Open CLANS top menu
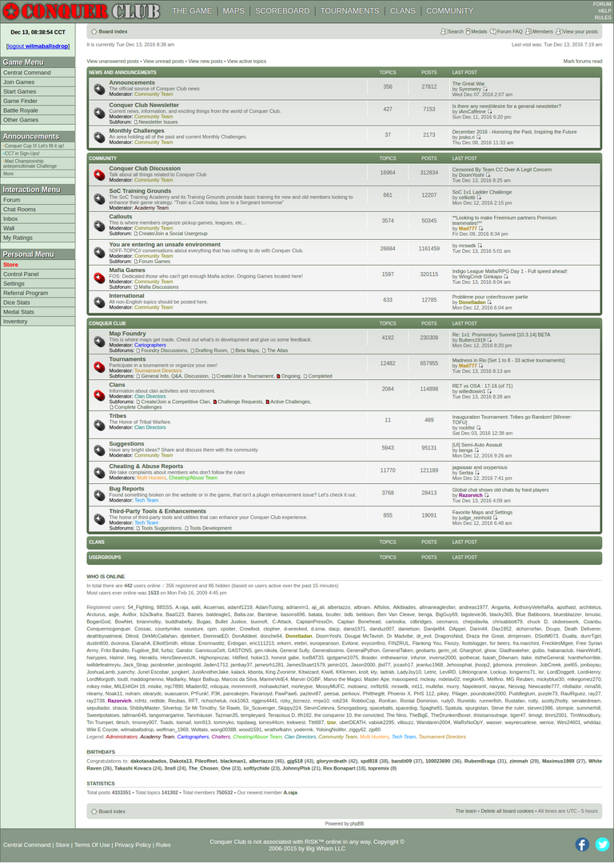 point(403,10)
